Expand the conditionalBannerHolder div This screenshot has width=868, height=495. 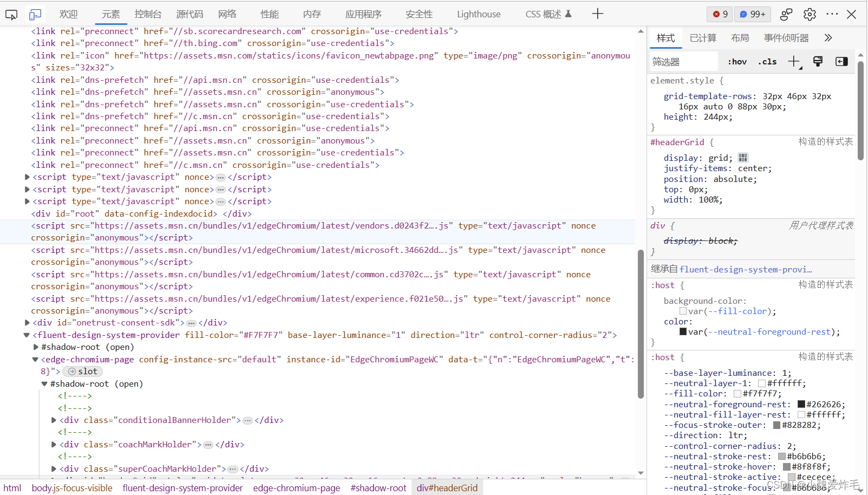click(x=54, y=420)
